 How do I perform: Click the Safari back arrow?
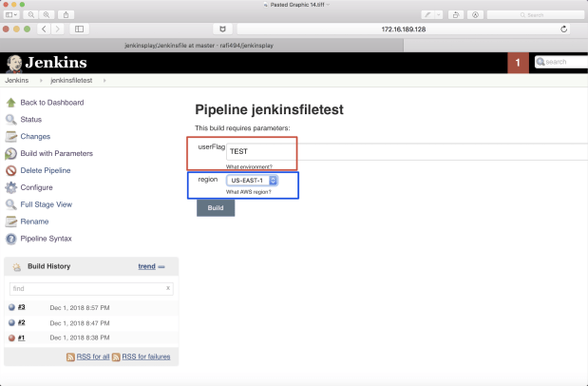(44, 29)
